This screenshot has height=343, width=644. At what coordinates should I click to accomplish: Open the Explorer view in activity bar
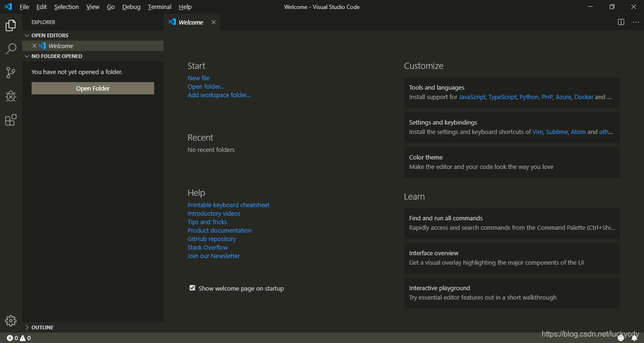(x=11, y=25)
